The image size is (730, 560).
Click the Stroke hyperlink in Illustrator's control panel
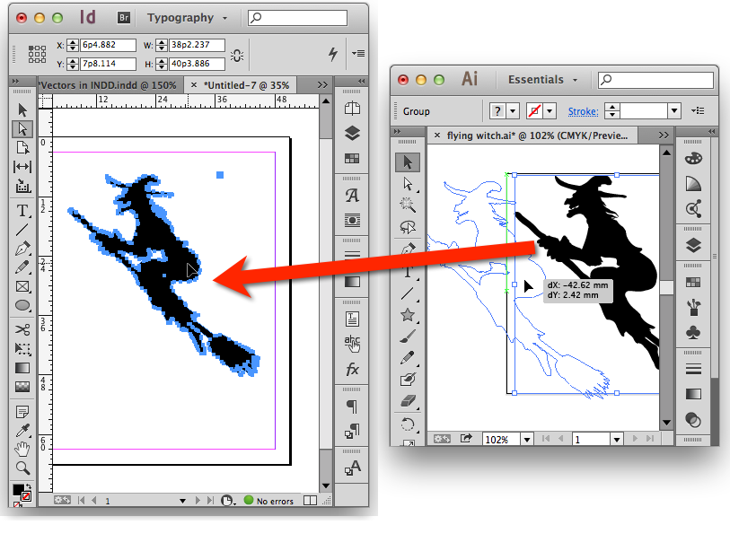[x=583, y=111]
